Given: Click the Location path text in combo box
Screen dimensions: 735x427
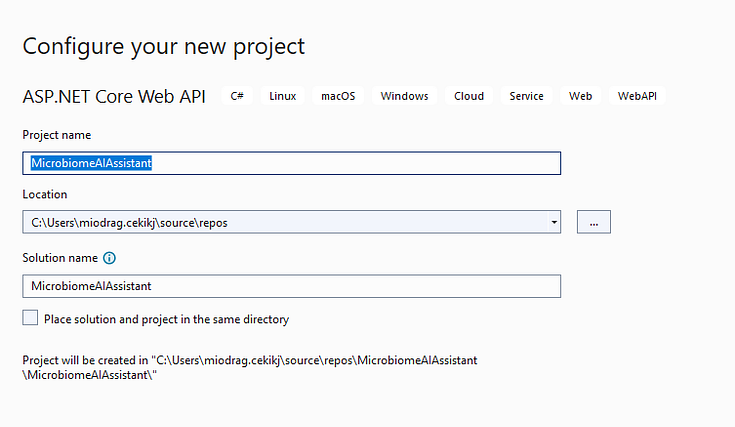Looking at the screenshot, I should [x=130, y=222].
